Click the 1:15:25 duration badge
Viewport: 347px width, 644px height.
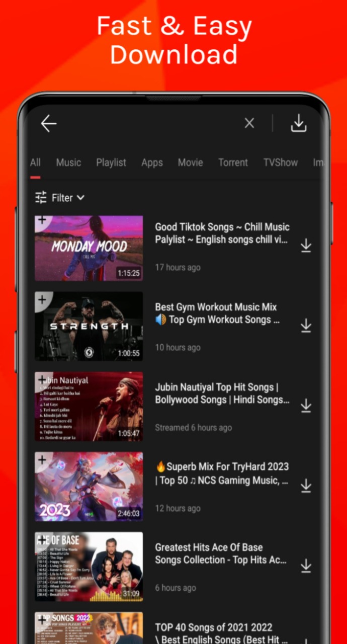click(128, 273)
